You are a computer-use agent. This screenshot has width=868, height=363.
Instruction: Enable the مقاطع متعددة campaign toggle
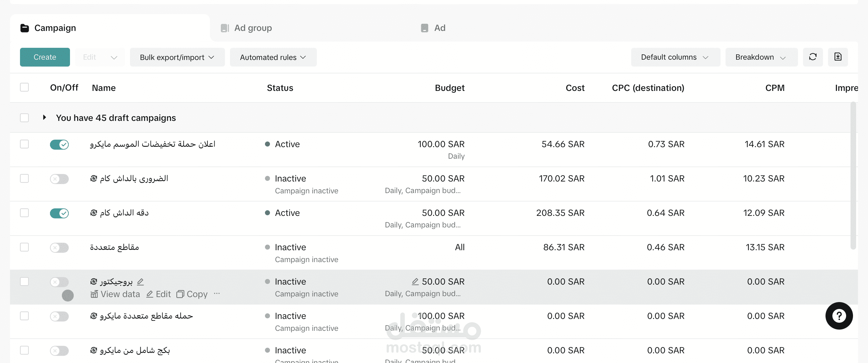click(59, 247)
